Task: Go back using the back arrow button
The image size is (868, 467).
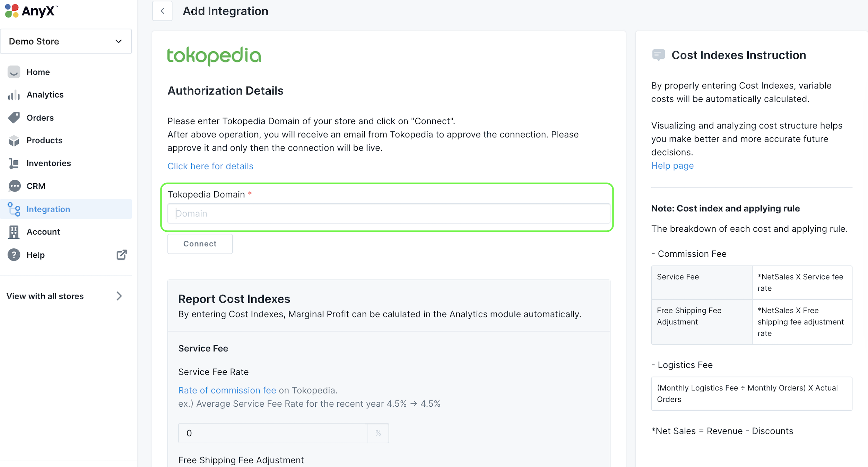Action: coord(162,11)
